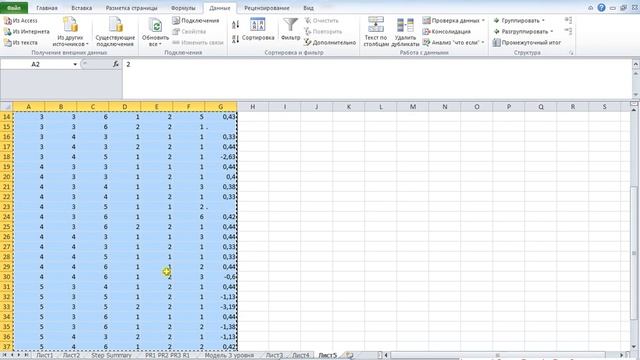
Task: Click the select all corner button
Action: (x=6, y=107)
